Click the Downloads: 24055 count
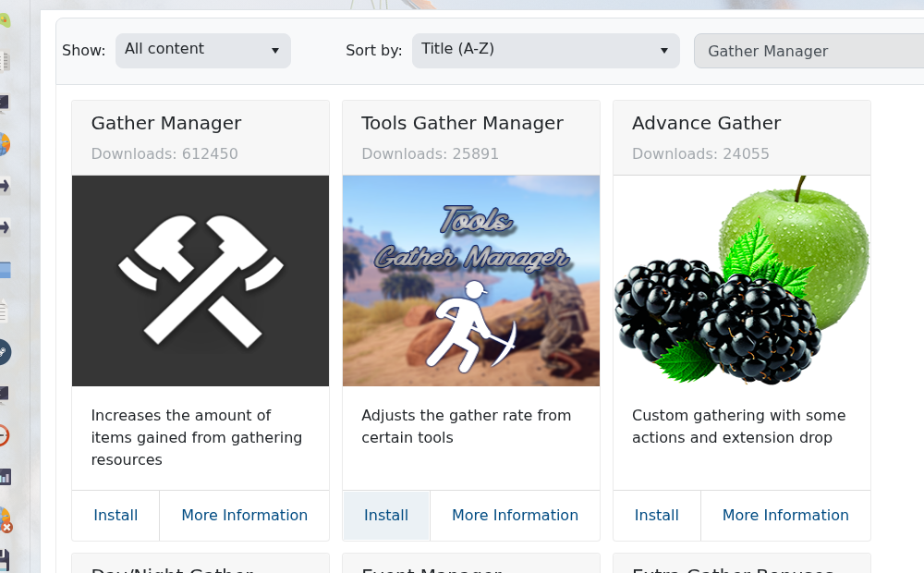Screen dimensions: 924x573 700,153
